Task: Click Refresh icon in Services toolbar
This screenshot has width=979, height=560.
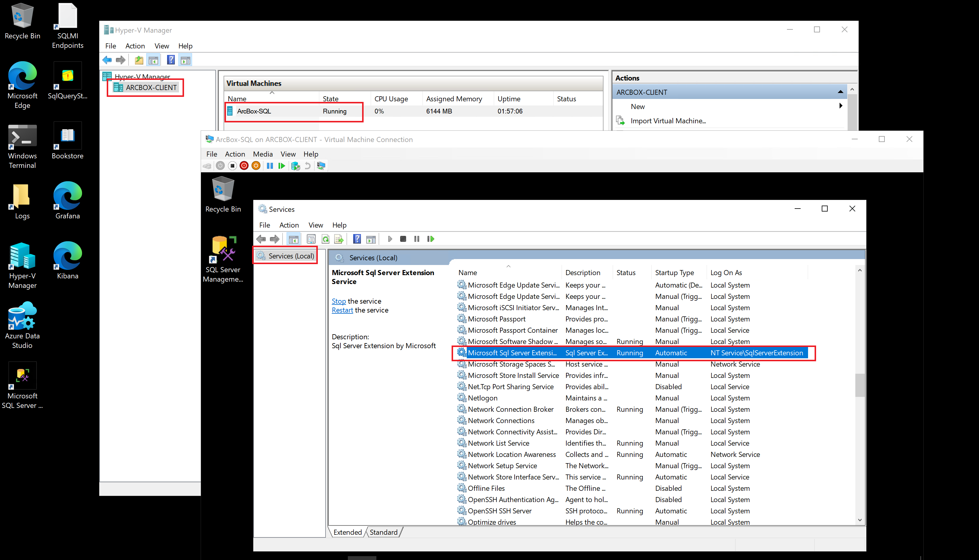Action: (x=326, y=239)
